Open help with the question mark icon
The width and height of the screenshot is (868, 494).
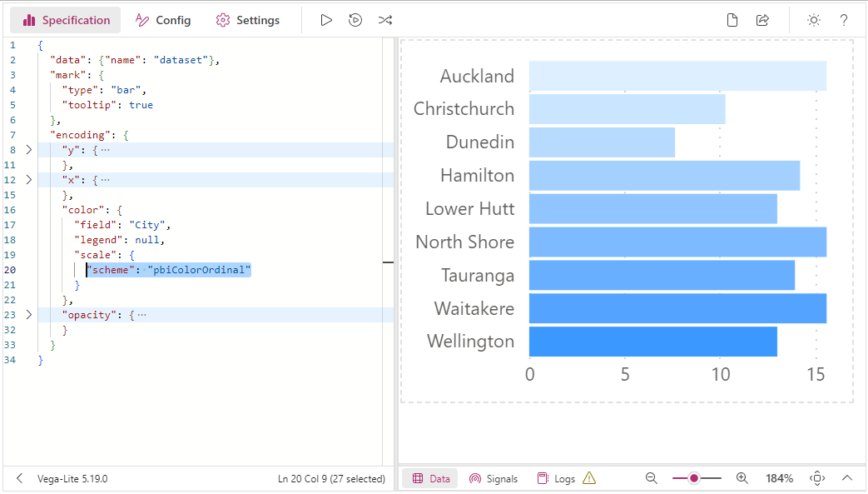pyautogui.click(x=843, y=21)
